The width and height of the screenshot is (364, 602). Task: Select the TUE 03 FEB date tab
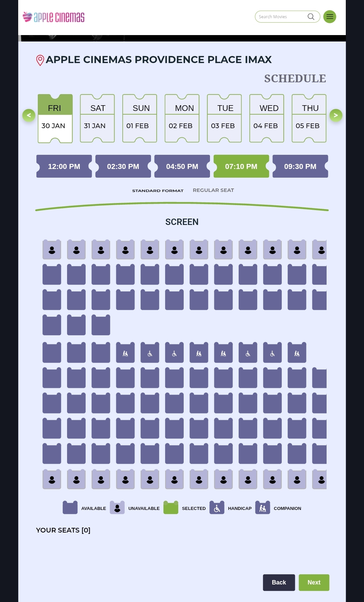(x=224, y=118)
